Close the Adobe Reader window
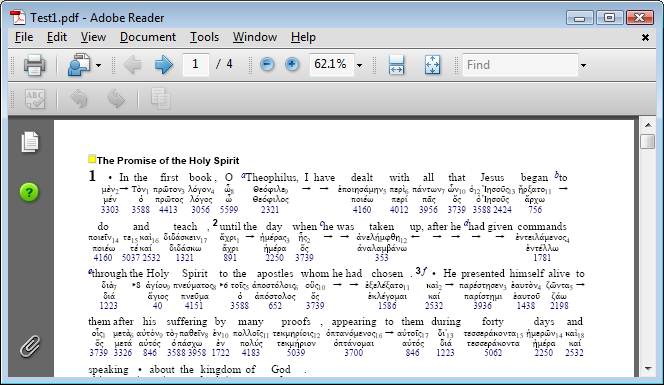Screen dimensions: 664x385 tap(640, 18)
